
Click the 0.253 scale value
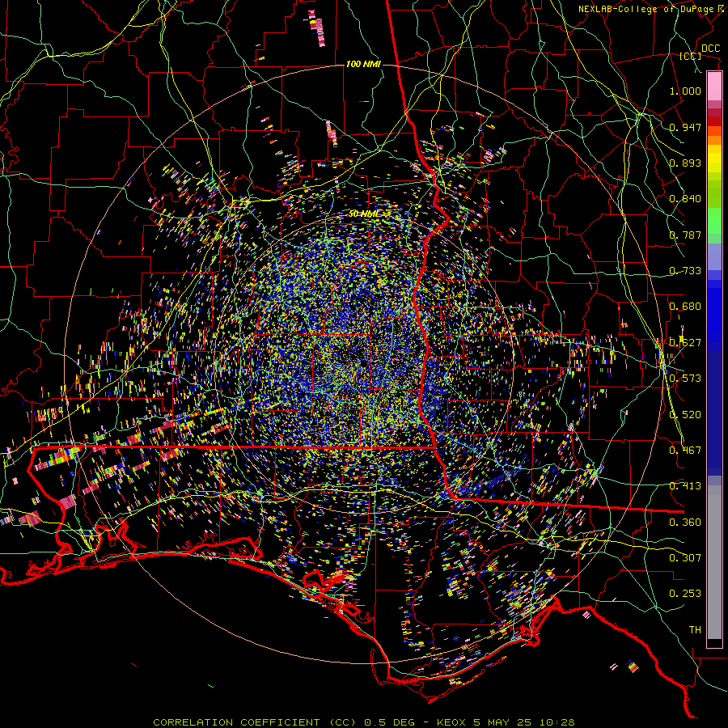(x=685, y=594)
